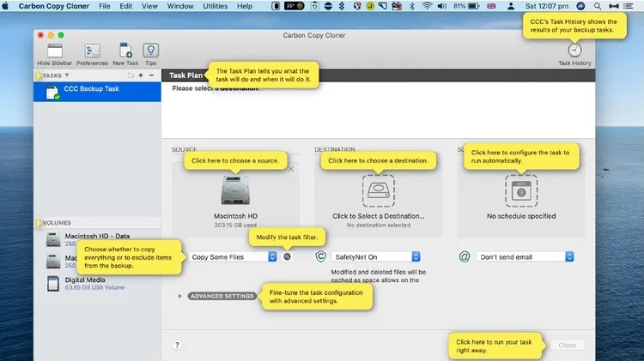
Task: Open the SafetyNet On dropdown
Action: click(376, 256)
